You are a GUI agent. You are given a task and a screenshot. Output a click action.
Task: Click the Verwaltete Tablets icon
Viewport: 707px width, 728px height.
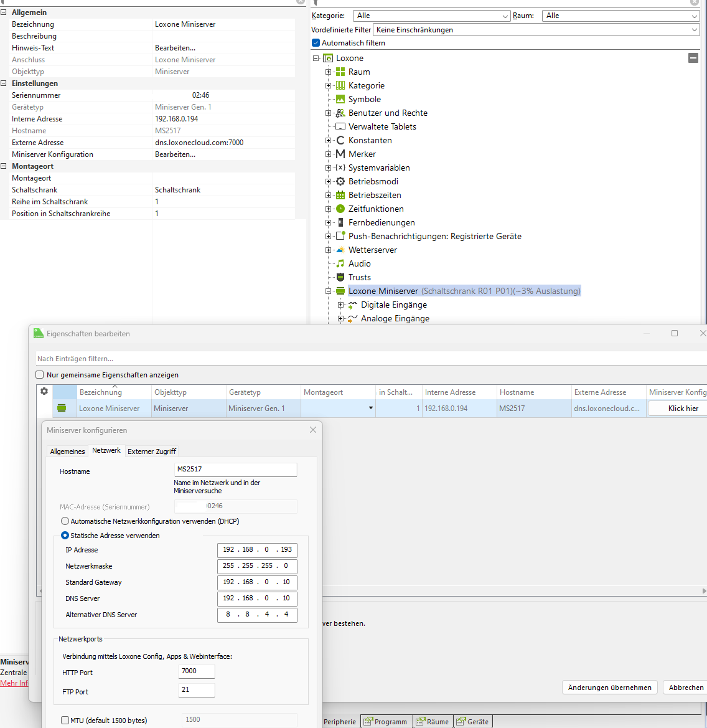(340, 127)
